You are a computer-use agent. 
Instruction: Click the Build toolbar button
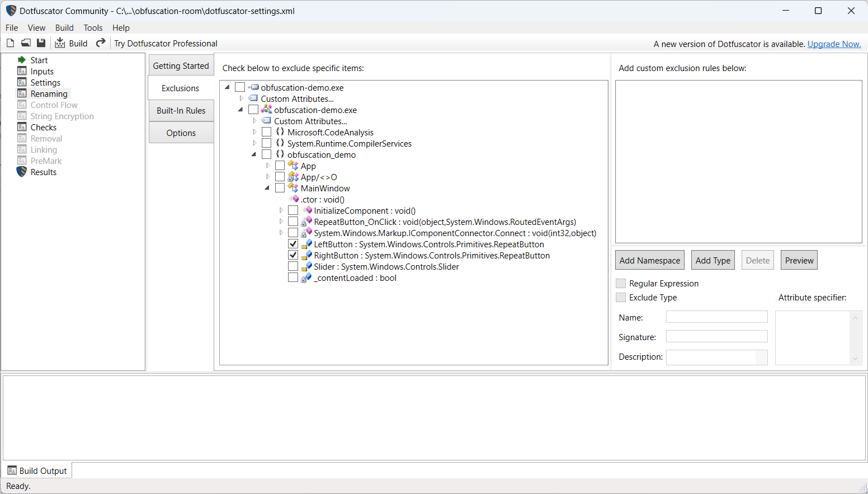[71, 43]
